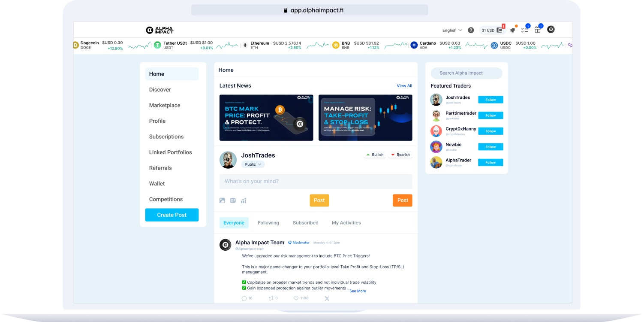644x322 pixels.
Task: Open Marketplace from the sidebar
Action: (x=165, y=105)
